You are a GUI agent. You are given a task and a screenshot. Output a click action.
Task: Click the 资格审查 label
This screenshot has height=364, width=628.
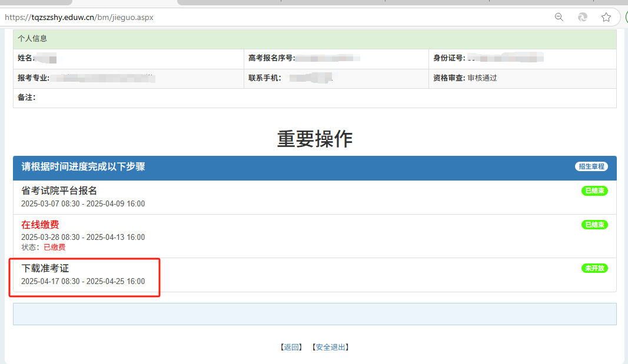point(449,78)
